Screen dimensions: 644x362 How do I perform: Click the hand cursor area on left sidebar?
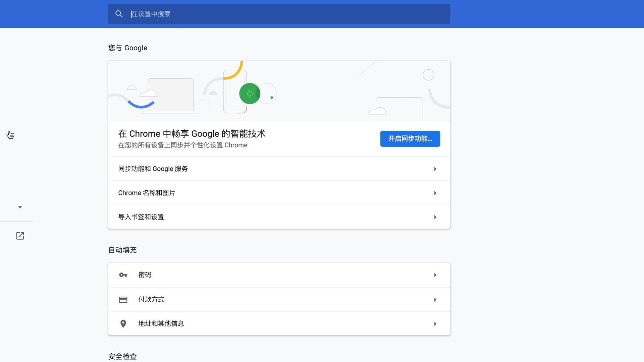[10, 135]
